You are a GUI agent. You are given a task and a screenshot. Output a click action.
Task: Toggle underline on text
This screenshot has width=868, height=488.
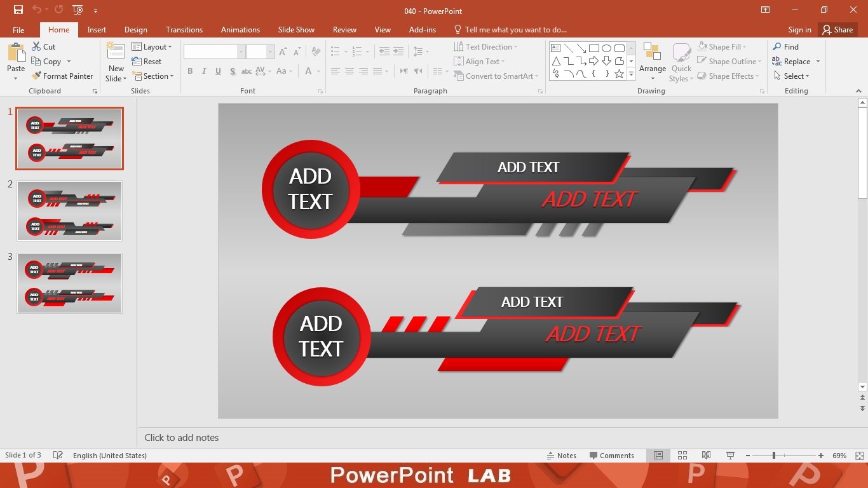[218, 71]
